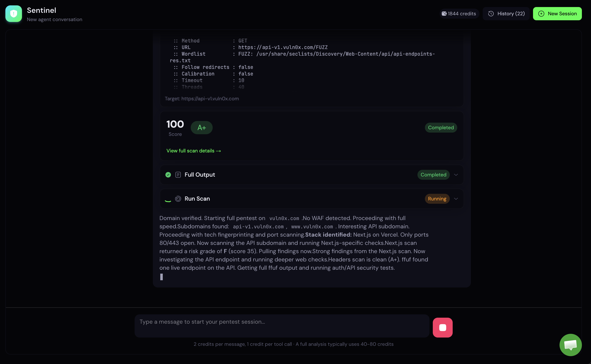Click the target icon beside Run Scan
The image size is (591, 364).
178,199
